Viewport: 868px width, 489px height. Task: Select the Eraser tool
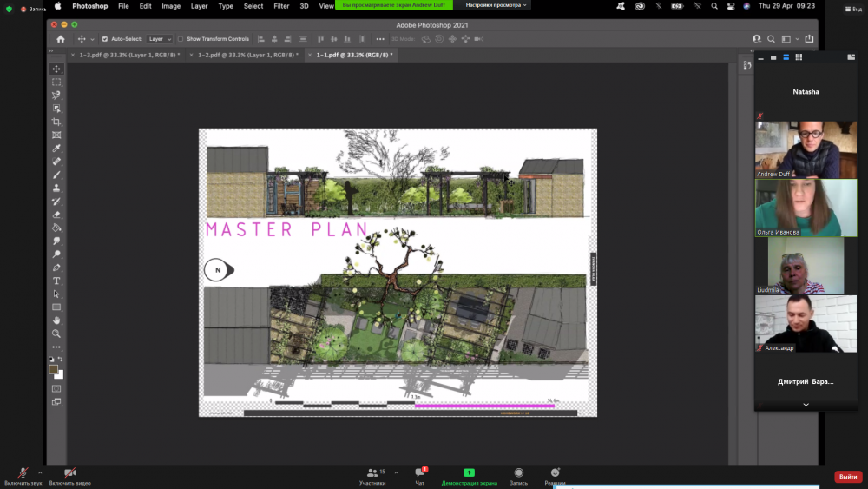(56, 215)
